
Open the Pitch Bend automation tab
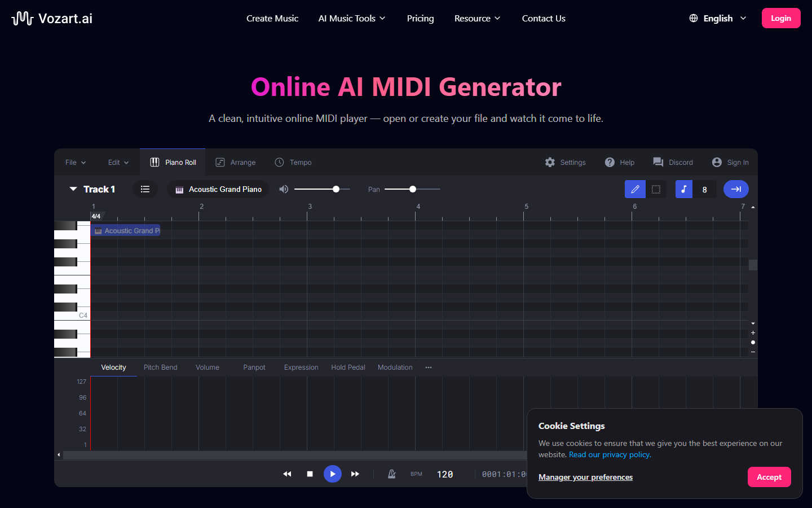(x=160, y=367)
